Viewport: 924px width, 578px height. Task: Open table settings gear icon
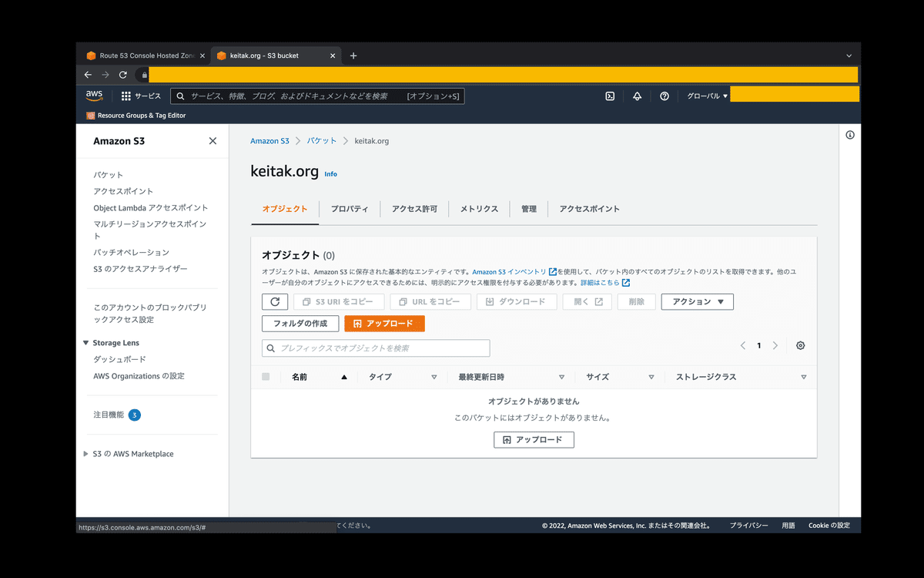(801, 346)
